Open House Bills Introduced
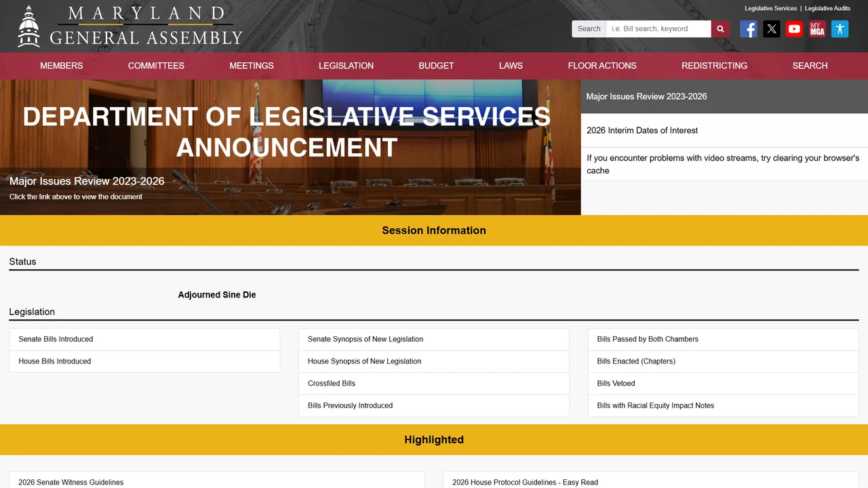The width and height of the screenshot is (868, 488). click(144, 361)
